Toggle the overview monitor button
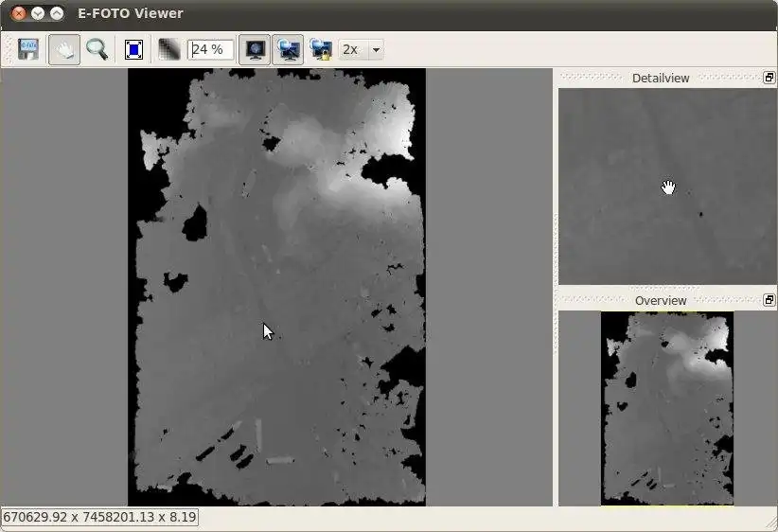778x532 pixels. [x=255, y=49]
